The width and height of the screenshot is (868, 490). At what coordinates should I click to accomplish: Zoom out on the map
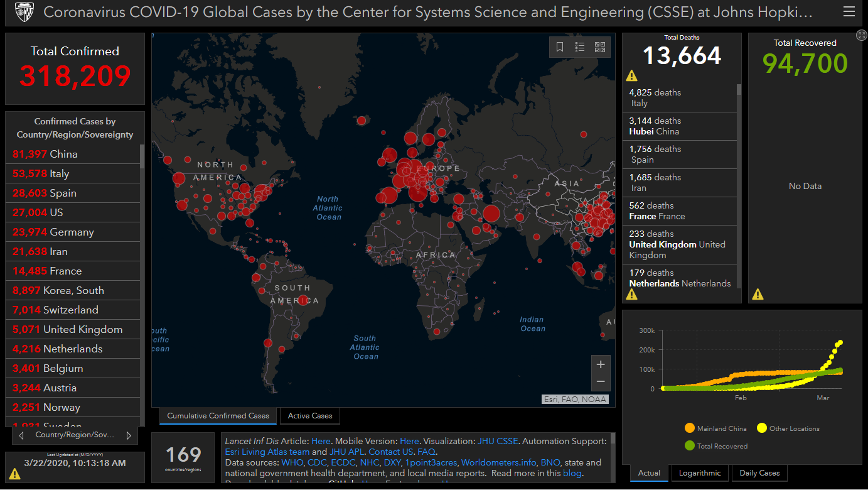601,381
